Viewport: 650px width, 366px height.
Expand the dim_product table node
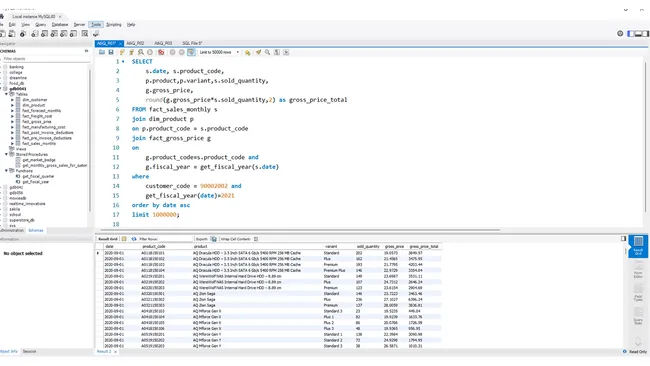coord(12,105)
